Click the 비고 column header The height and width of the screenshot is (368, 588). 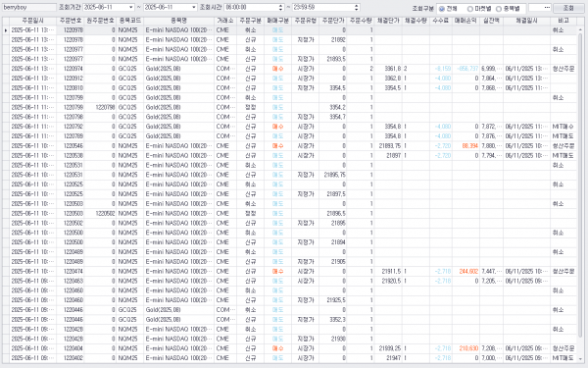[x=563, y=21]
